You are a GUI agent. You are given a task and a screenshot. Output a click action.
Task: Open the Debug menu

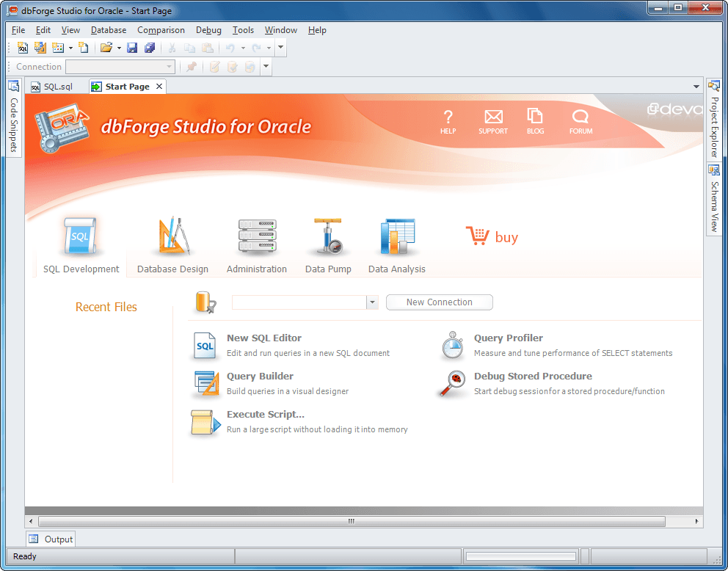click(x=208, y=29)
